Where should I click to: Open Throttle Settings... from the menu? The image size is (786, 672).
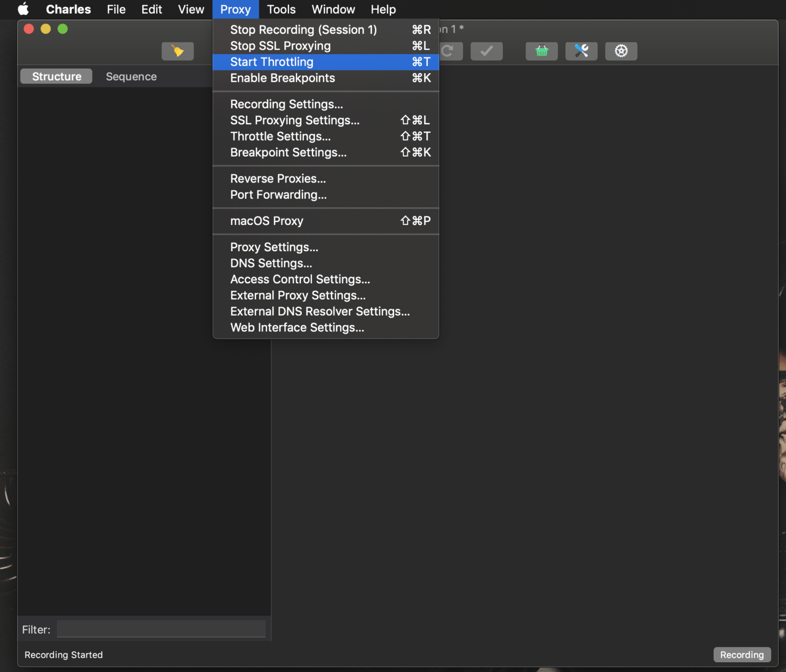click(x=280, y=137)
